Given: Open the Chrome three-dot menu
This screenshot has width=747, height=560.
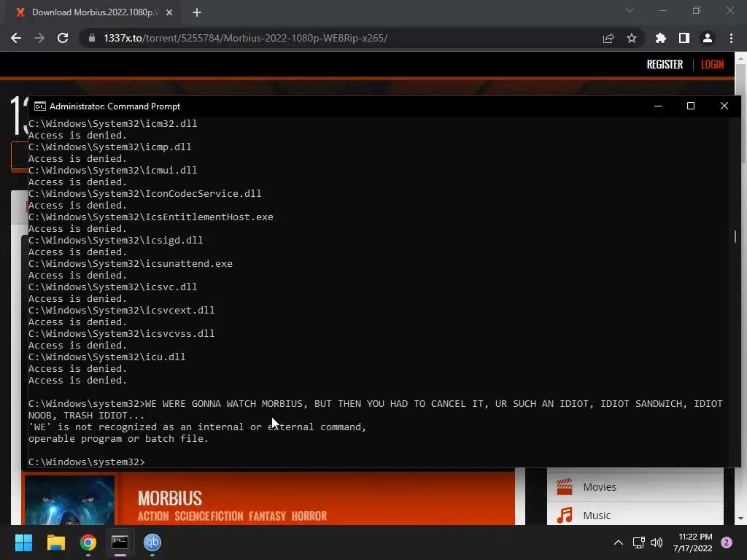Looking at the screenshot, I should pos(731,38).
